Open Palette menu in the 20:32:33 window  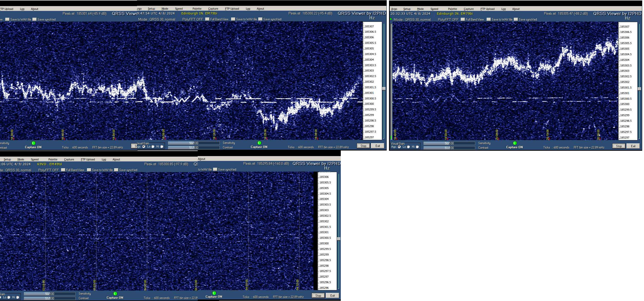tap(452, 9)
